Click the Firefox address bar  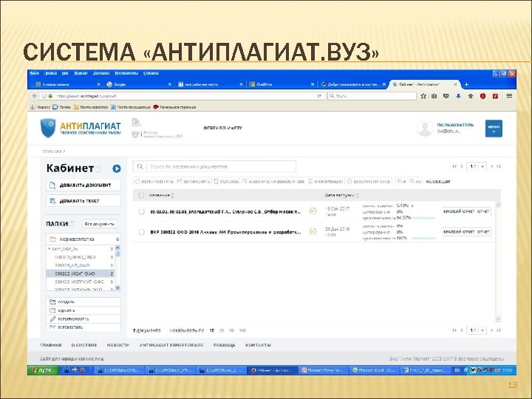(183, 96)
